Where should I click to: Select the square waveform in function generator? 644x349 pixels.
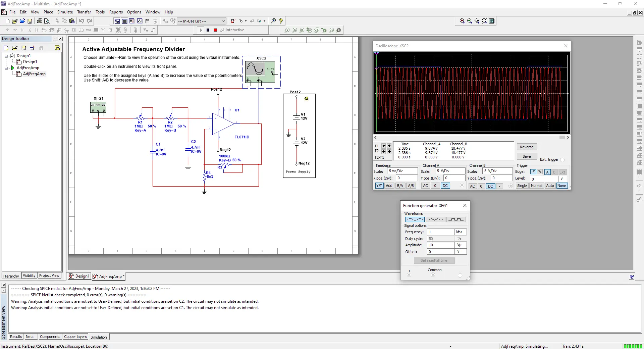(456, 219)
